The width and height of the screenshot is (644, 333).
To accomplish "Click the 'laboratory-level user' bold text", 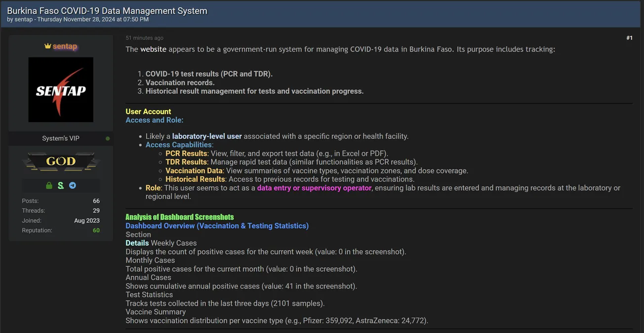I will point(207,136).
